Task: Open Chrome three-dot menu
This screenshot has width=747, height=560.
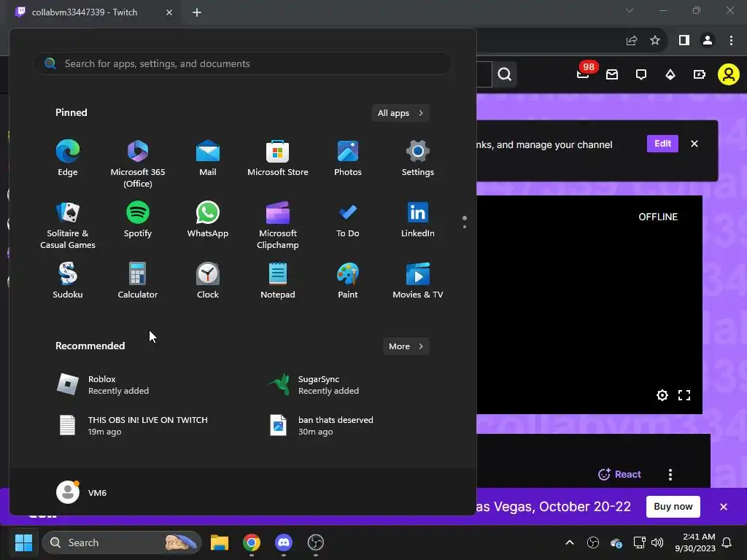Action: [x=731, y=41]
